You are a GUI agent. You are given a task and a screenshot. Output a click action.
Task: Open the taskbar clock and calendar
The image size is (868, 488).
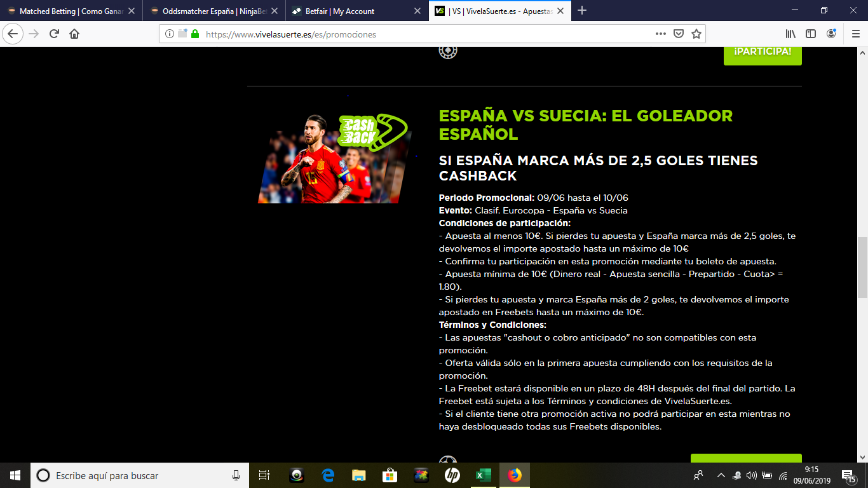click(813, 475)
